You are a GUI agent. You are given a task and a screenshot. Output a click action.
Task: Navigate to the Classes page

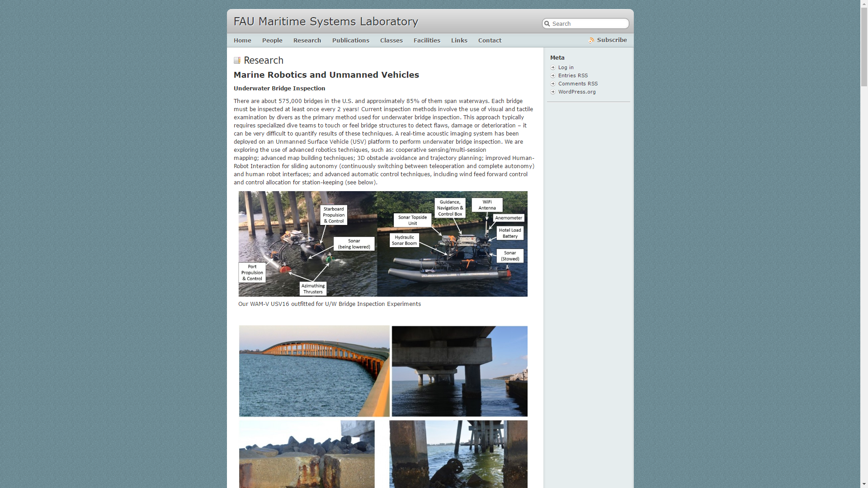coord(391,40)
